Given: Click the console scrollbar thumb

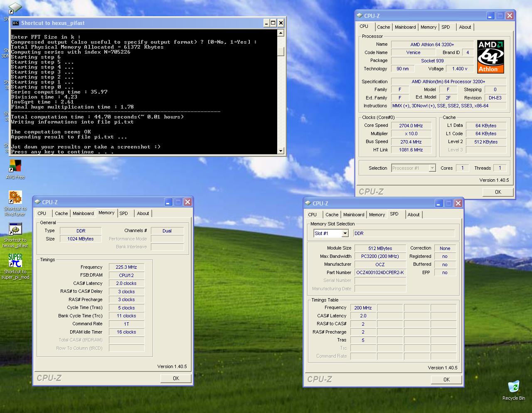Looking at the screenshot, I should coord(281,52).
